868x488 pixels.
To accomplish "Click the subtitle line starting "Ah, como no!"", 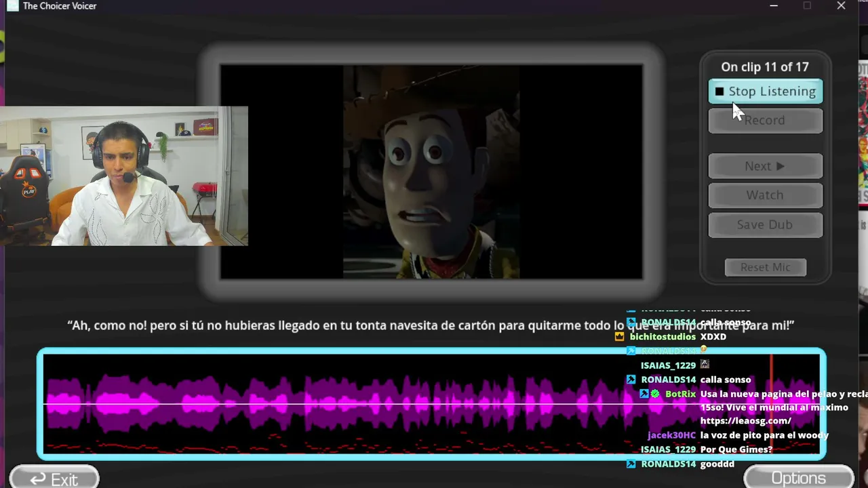I will point(431,325).
